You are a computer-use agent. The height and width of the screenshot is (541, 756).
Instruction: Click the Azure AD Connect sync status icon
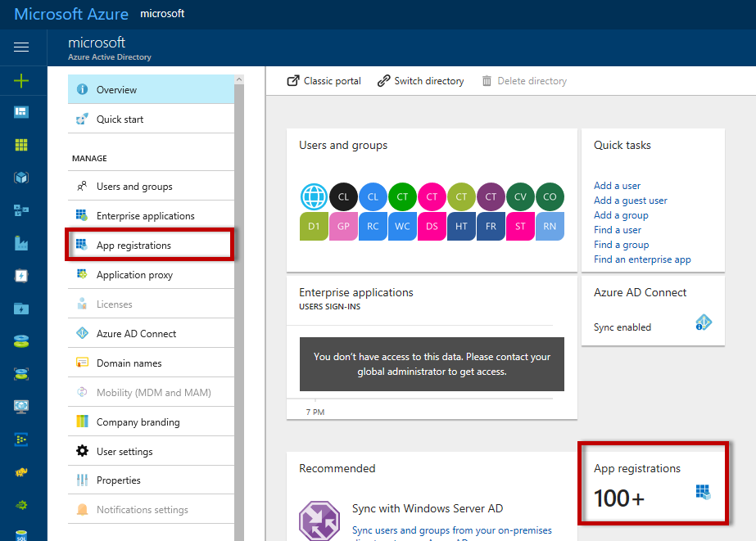[x=704, y=322]
